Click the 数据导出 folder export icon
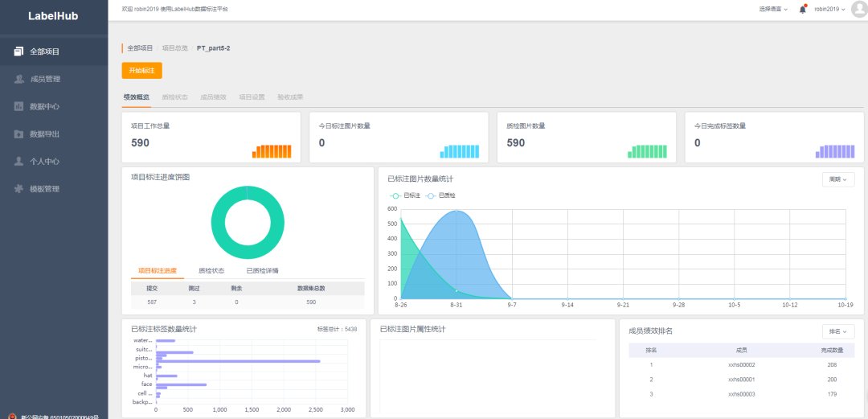868x419 pixels. pos(18,134)
